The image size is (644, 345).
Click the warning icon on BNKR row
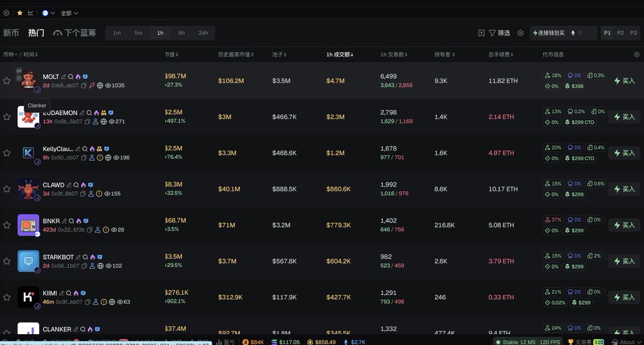(x=106, y=230)
